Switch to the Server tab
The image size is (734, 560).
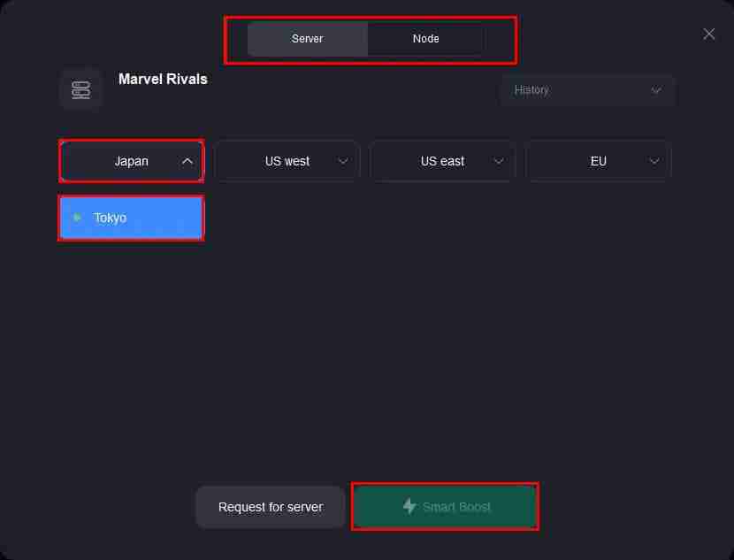(308, 39)
